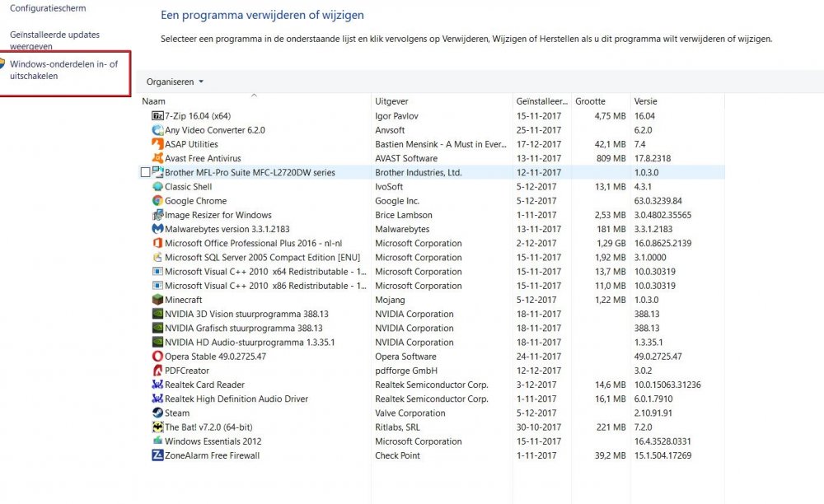Click publisher Igor Pavlov cell
This screenshot has height=504, width=824.
[x=396, y=115]
